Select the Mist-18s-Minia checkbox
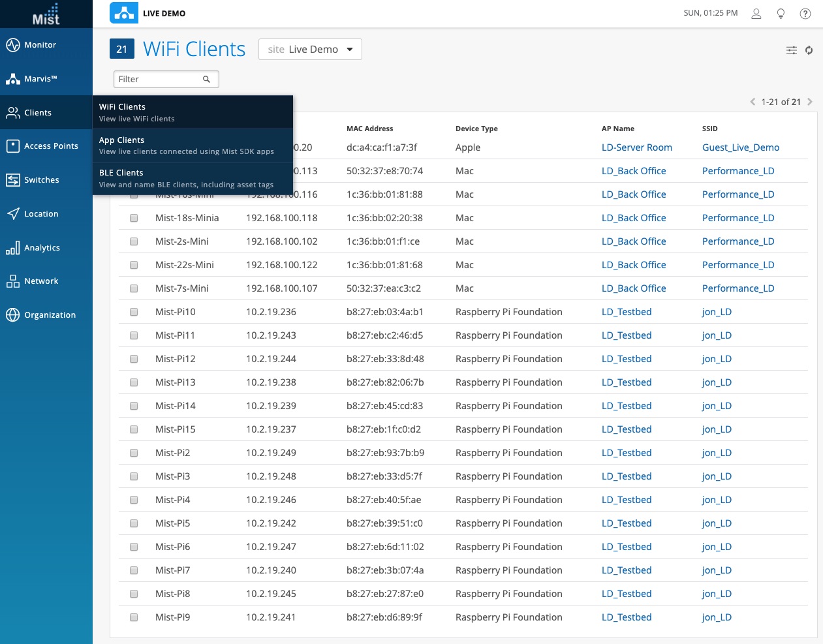This screenshot has width=823, height=644. (x=134, y=218)
